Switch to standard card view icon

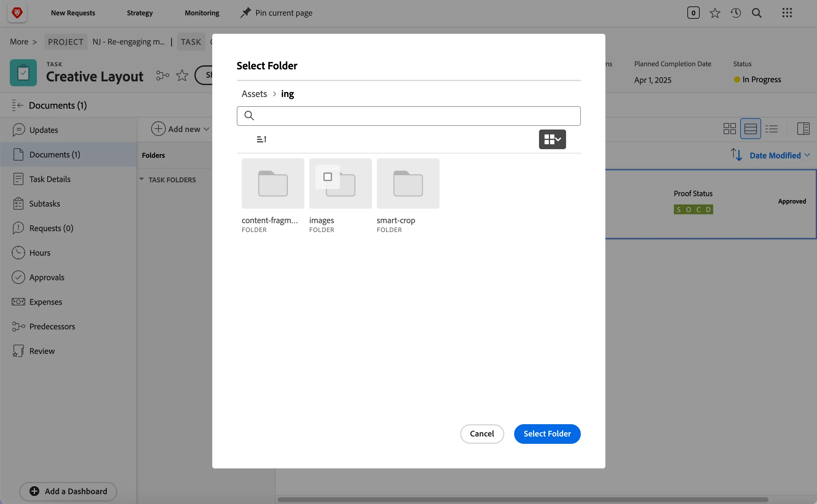[x=750, y=129]
